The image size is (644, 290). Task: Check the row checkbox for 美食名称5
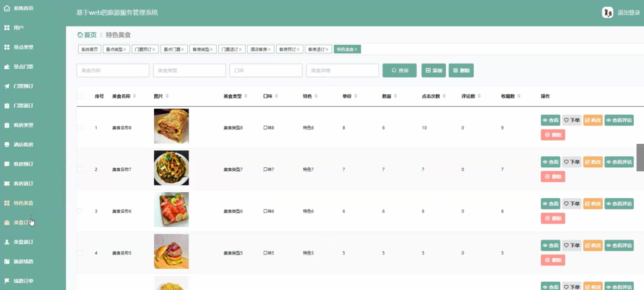click(x=80, y=253)
